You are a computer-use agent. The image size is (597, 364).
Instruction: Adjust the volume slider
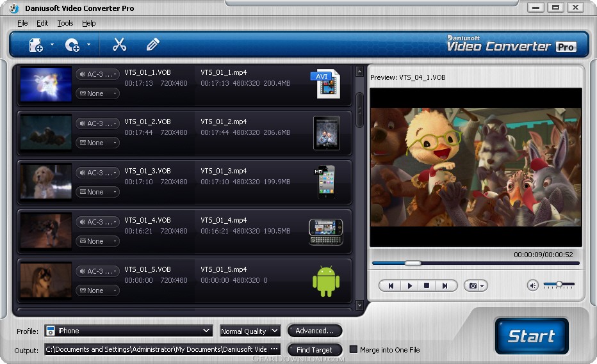pyautogui.click(x=559, y=284)
